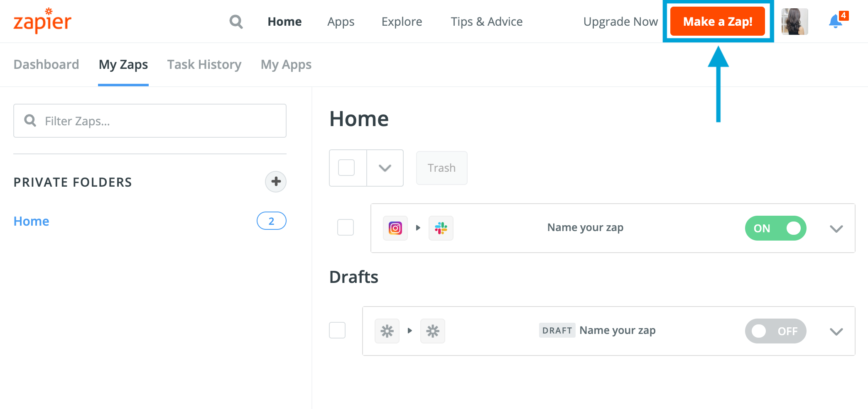
Task: Add a new private folder
Action: pos(276,182)
